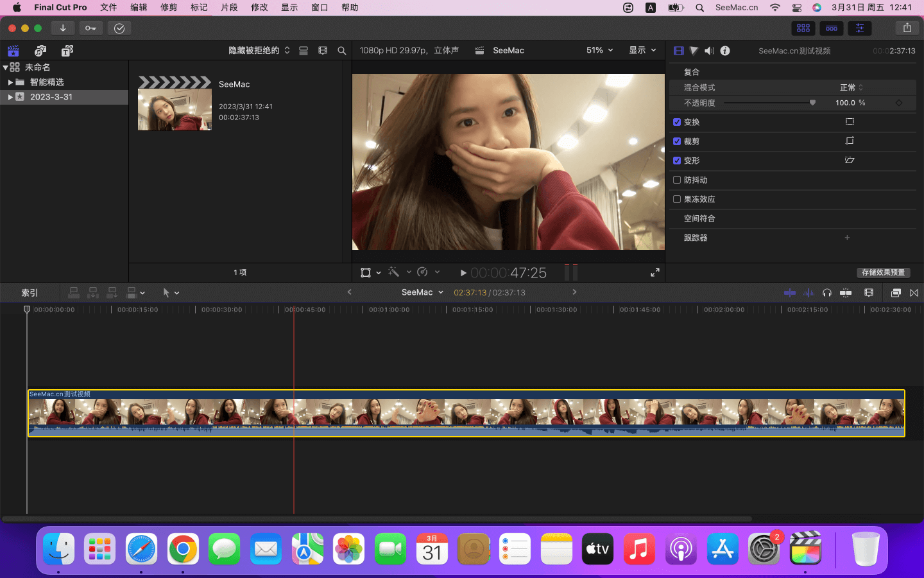Click the share export icon
The height and width of the screenshot is (578, 924).
907,28
